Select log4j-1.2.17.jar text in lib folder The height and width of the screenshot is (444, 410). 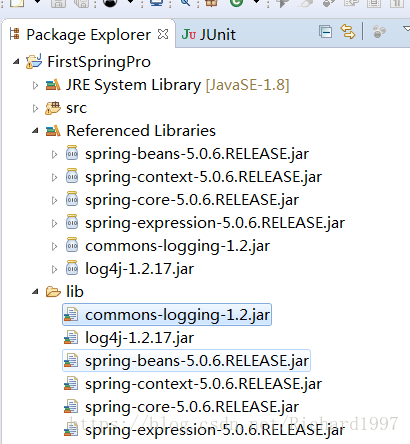coord(139,338)
